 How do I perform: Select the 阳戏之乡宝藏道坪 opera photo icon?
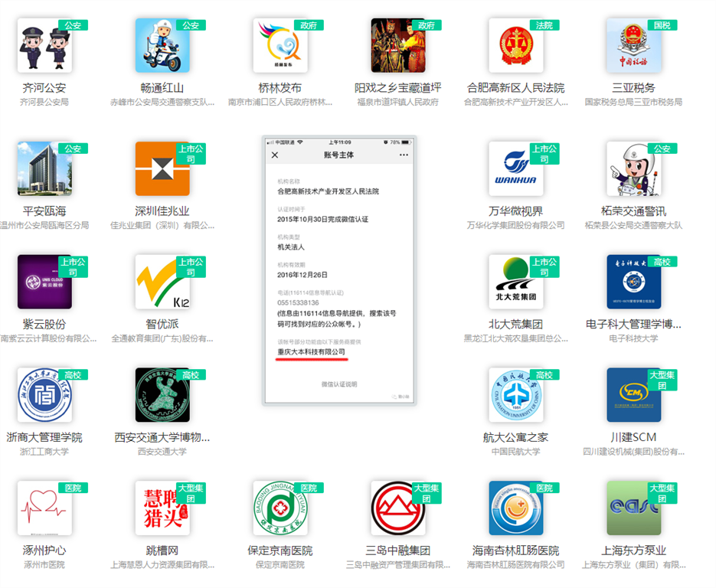(x=397, y=46)
